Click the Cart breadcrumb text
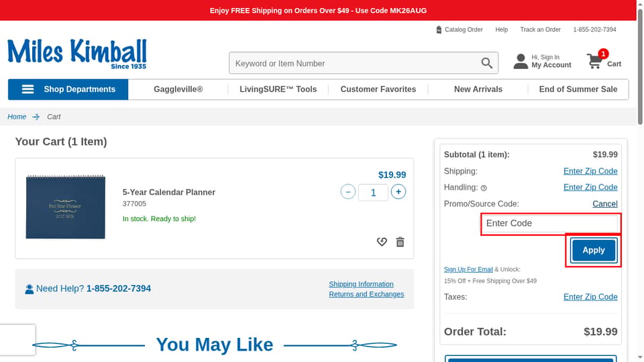Screen dimensions: 644x362 (54, 117)
